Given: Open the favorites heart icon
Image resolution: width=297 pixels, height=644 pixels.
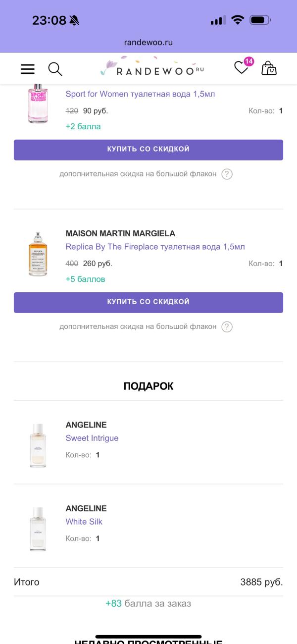Looking at the screenshot, I should click(x=242, y=68).
